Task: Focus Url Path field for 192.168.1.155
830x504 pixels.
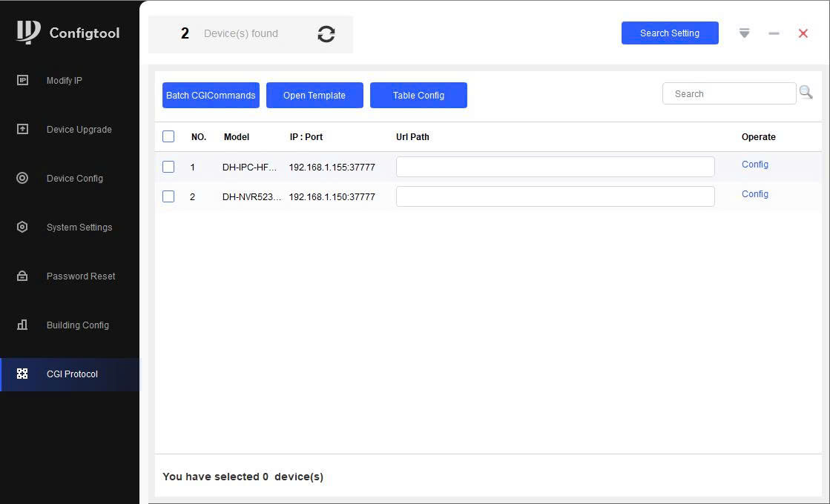Action: pos(555,167)
